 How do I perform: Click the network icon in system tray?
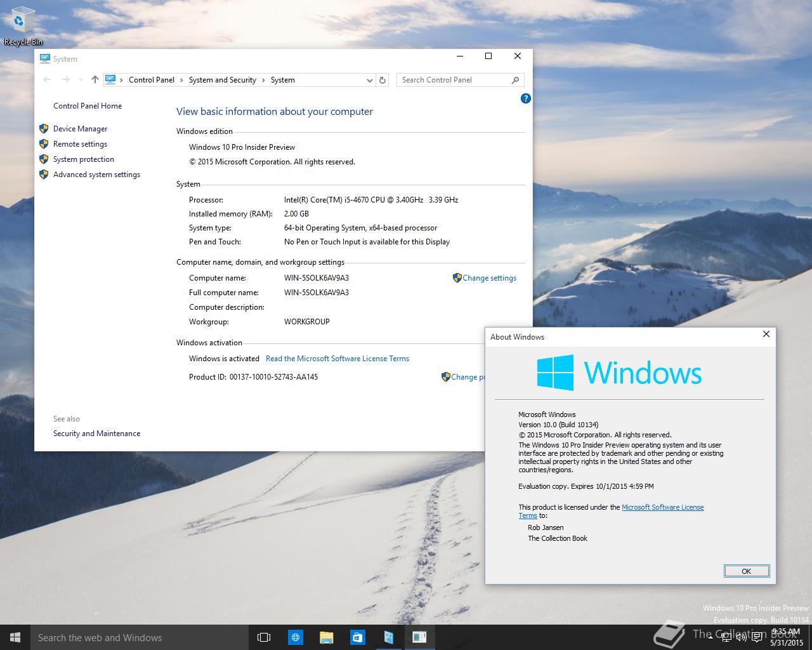click(728, 637)
